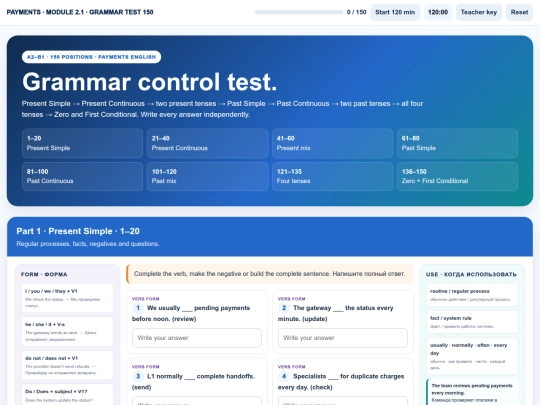Click 'The team reviews pending payments' example
Screen dimensions: 540x405
pos(472,392)
